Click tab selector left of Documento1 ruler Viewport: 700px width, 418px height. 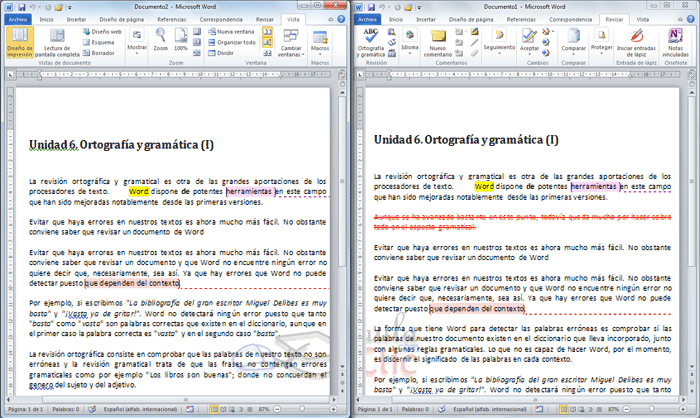point(359,75)
